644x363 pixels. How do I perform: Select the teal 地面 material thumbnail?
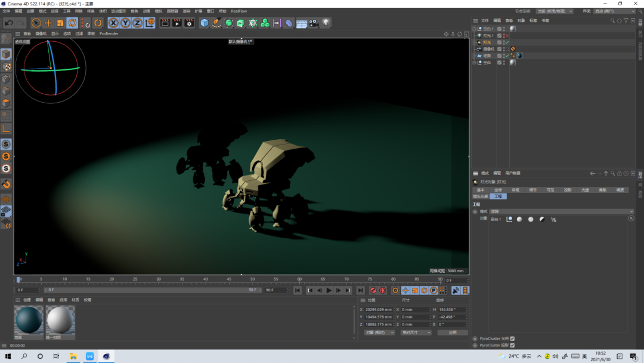(29, 320)
